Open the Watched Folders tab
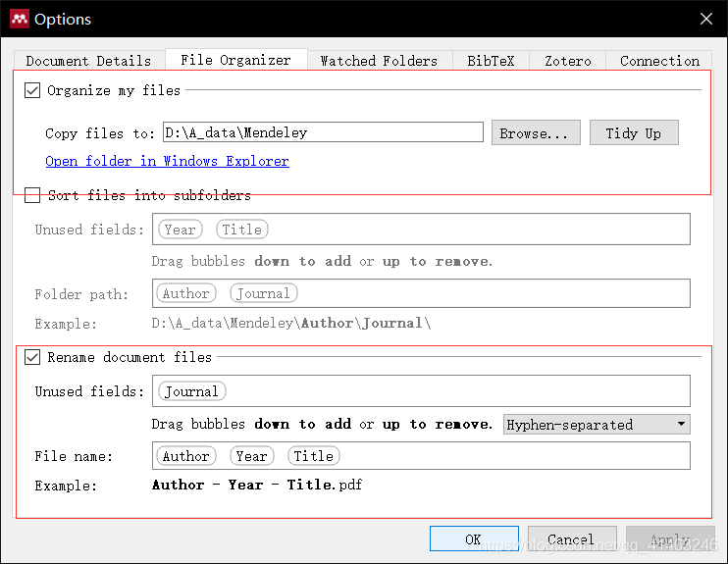 pos(379,61)
